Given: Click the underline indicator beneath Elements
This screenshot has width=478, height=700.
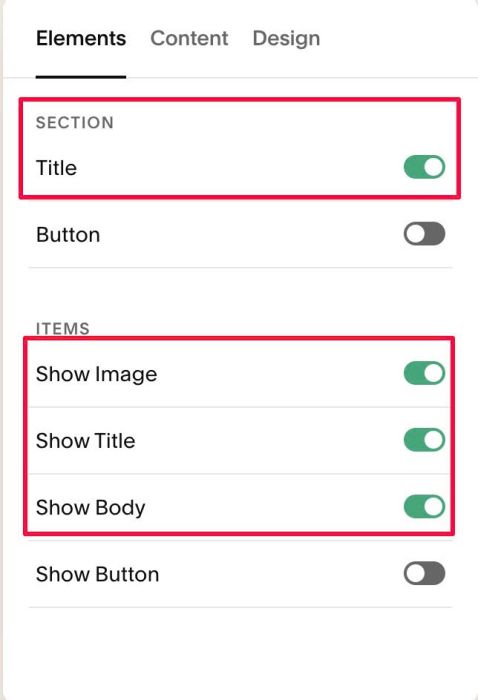Looking at the screenshot, I should pyautogui.click(x=81, y=77).
